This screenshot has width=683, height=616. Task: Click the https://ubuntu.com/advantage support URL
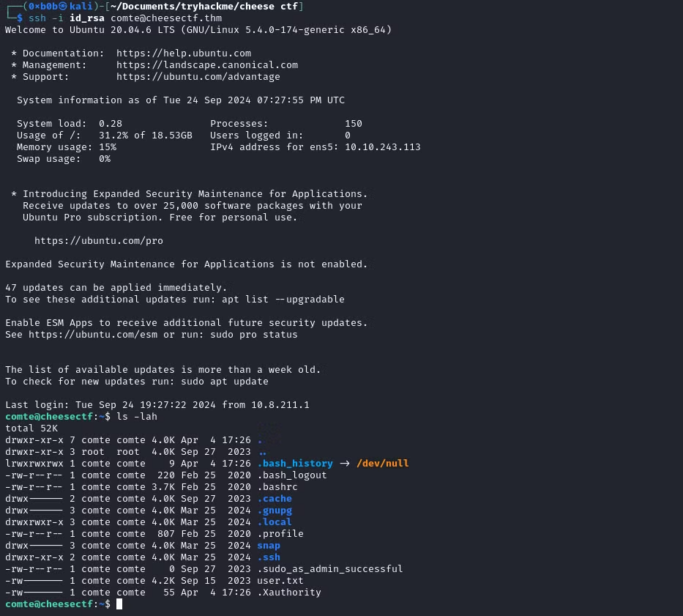198,77
